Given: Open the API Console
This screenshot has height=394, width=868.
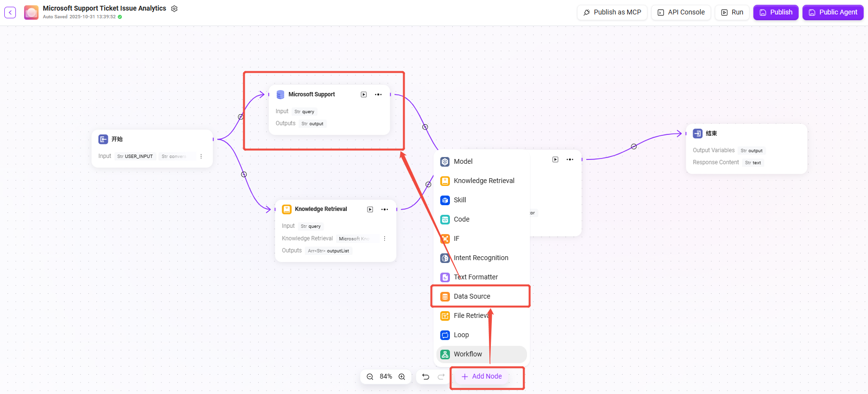Looking at the screenshot, I should pos(681,13).
